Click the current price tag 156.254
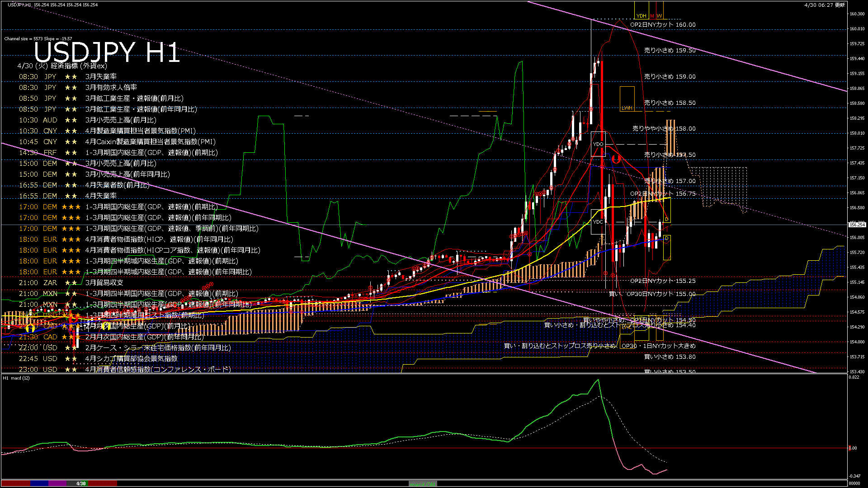This screenshot has height=488, width=868. click(x=857, y=225)
